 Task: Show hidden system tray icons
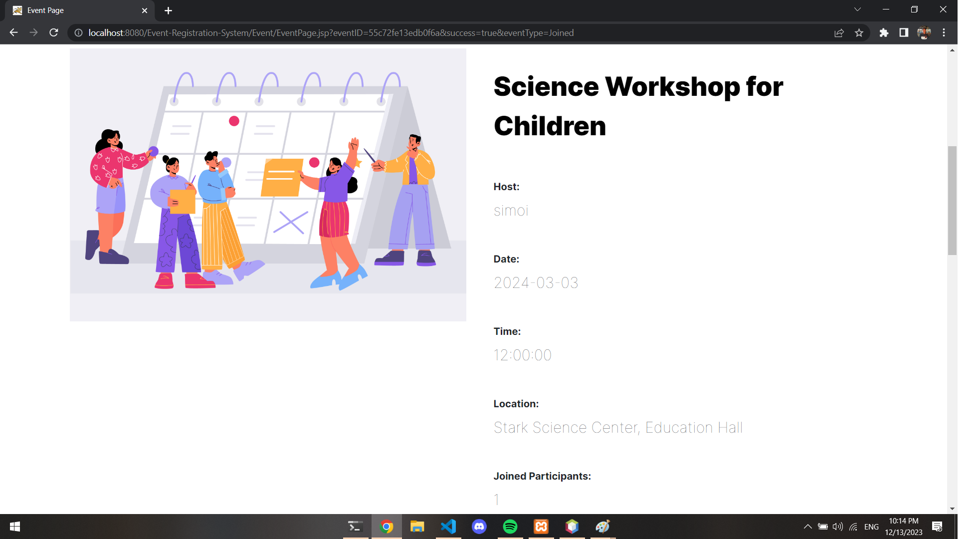coord(807,527)
